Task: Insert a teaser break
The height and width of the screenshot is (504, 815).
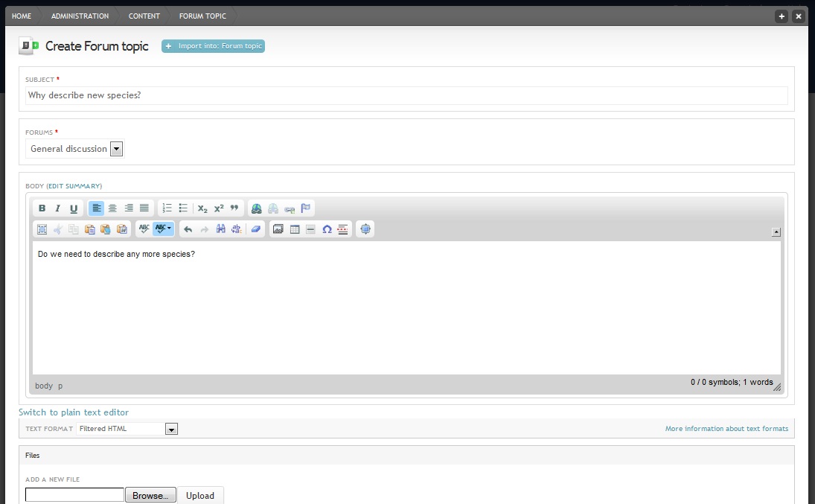Action: click(x=342, y=229)
